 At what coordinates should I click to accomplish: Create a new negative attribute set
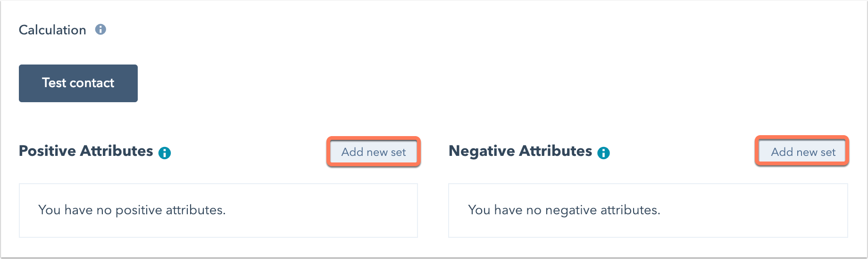tap(803, 152)
